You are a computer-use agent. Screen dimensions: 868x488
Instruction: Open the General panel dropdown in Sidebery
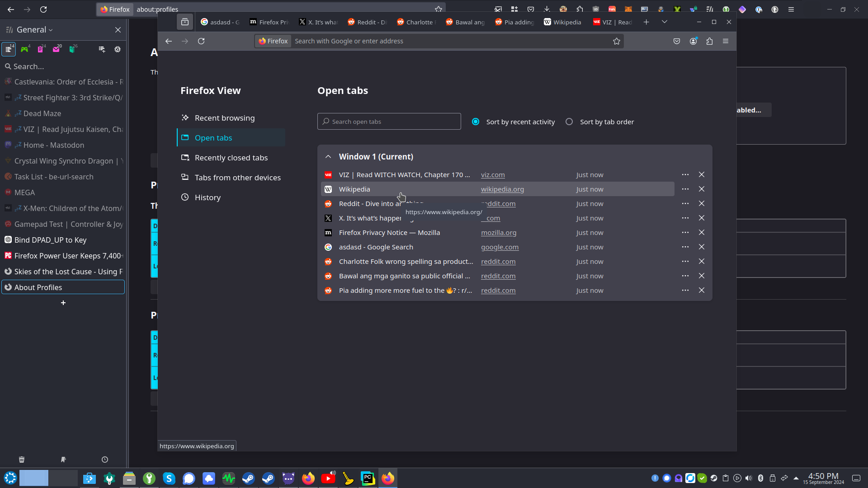[x=35, y=29]
